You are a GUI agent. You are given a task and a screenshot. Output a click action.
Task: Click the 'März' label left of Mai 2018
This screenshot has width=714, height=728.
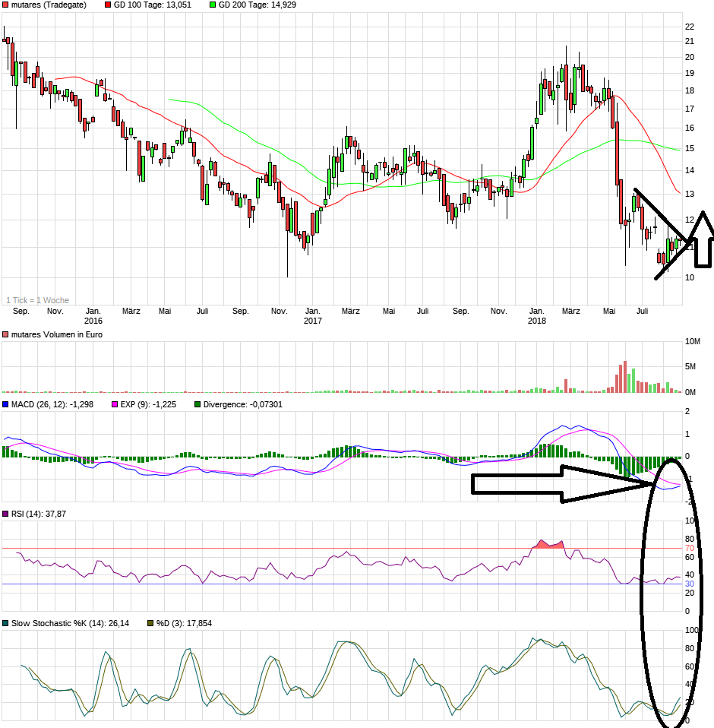click(571, 311)
